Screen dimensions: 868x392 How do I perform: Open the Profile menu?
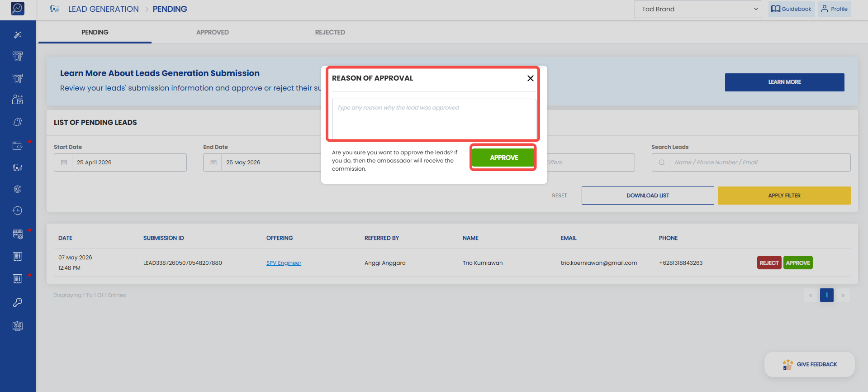point(835,9)
